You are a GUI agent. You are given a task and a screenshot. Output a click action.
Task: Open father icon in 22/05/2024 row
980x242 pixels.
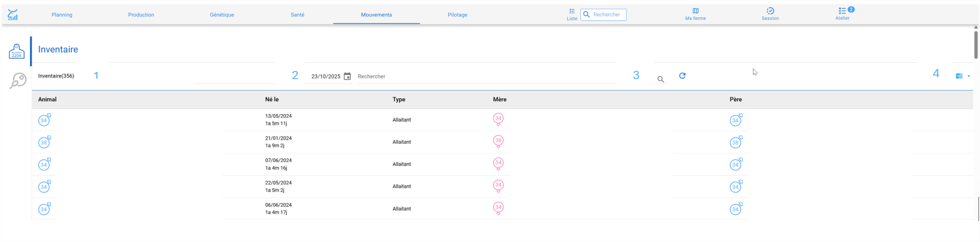coord(736,187)
